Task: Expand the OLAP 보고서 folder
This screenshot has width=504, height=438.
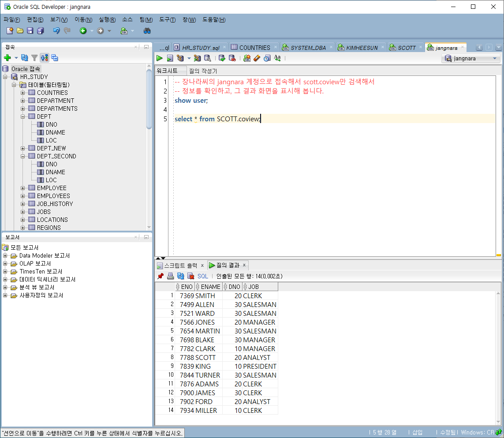Action: [5, 264]
